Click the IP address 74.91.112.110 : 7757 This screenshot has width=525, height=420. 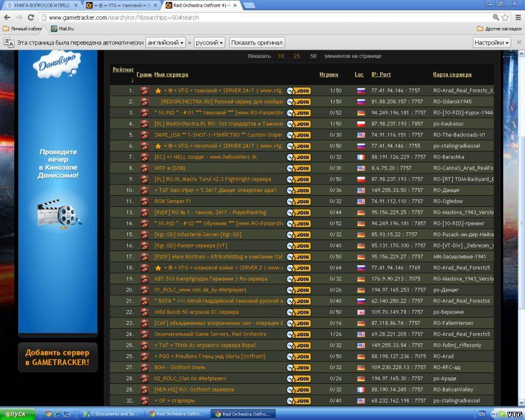[x=397, y=201]
